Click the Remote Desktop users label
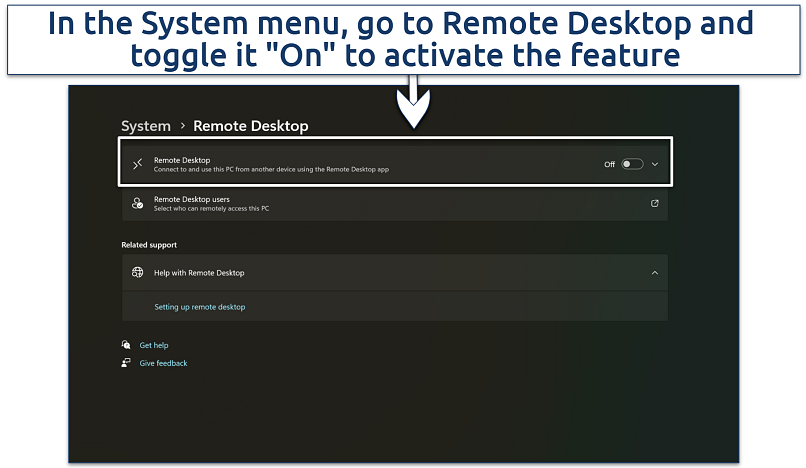This screenshot has height=468, width=806. [191, 199]
